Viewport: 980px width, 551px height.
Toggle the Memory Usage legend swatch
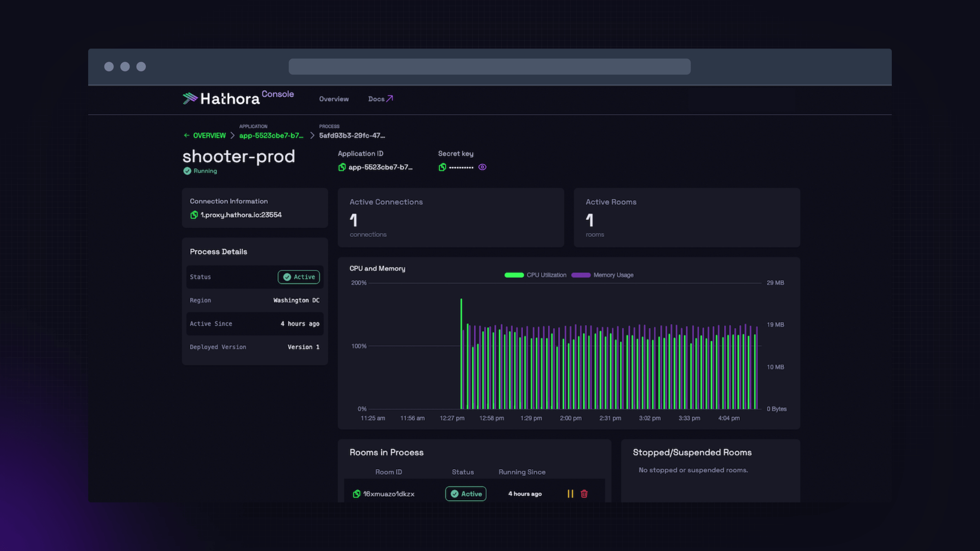[x=581, y=275]
